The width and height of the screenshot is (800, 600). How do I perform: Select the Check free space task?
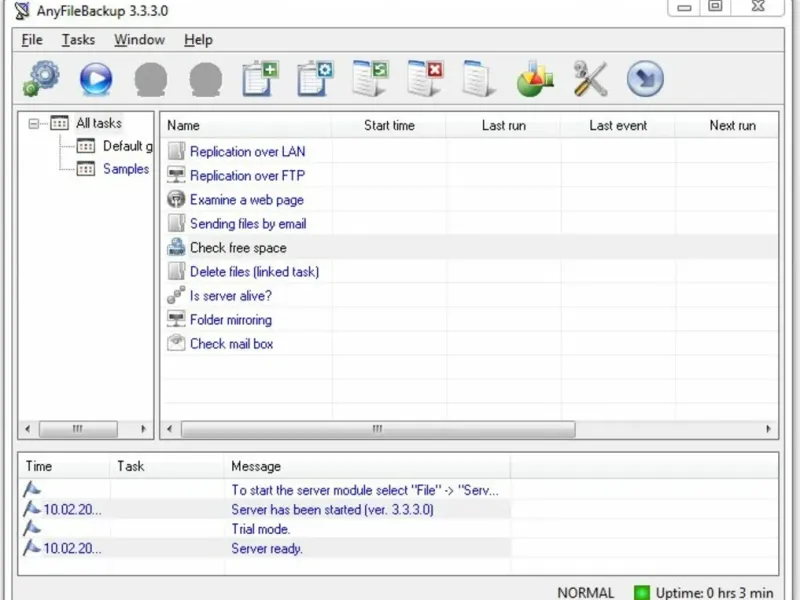[x=238, y=247]
